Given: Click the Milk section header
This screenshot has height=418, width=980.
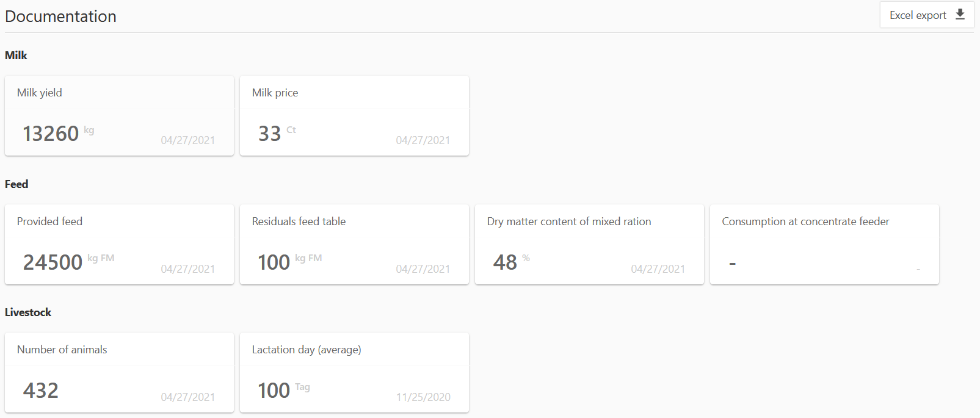Looking at the screenshot, I should [x=16, y=55].
